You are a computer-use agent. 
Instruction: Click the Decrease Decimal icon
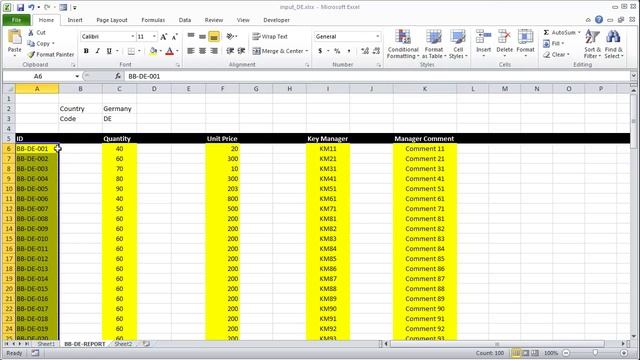point(376,51)
